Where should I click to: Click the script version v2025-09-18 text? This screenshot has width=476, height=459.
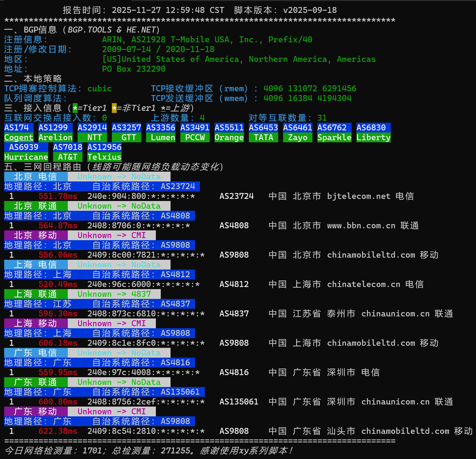[x=310, y=10]
